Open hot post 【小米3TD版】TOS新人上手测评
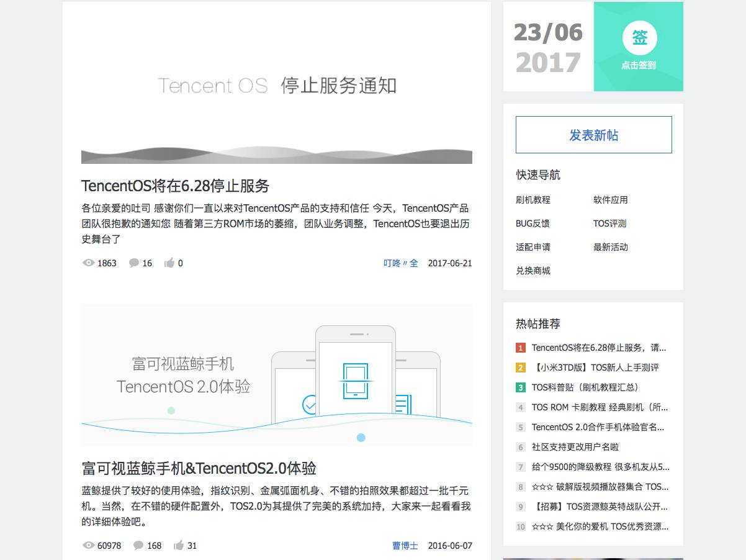Viewport: 746px width, 560px height. [x=595, y=368]
